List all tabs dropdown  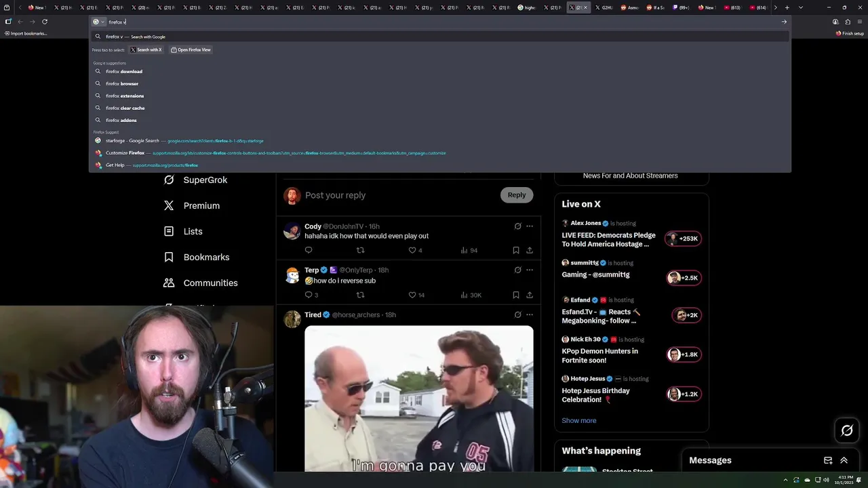click(x=801, y=7)
